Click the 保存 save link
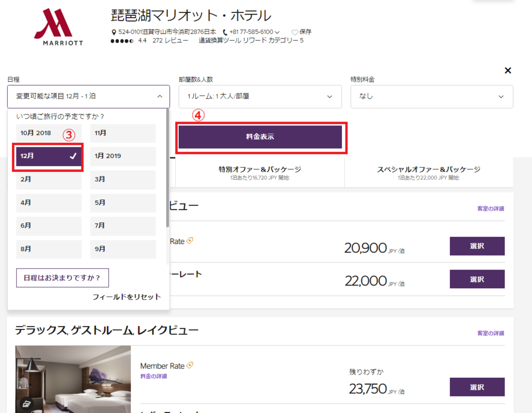This screenshot has height=413, width=532. click(x=305, y=32)
